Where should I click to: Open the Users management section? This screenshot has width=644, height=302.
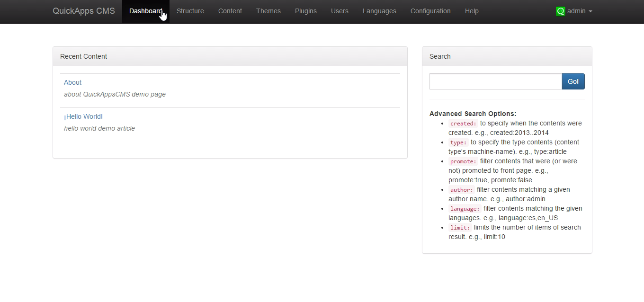(x=340, y=11)
